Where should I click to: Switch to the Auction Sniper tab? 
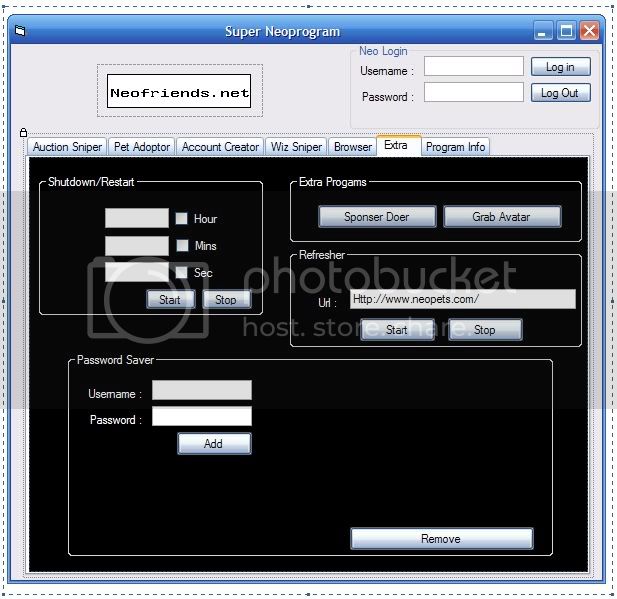click(x=67, y=147)
